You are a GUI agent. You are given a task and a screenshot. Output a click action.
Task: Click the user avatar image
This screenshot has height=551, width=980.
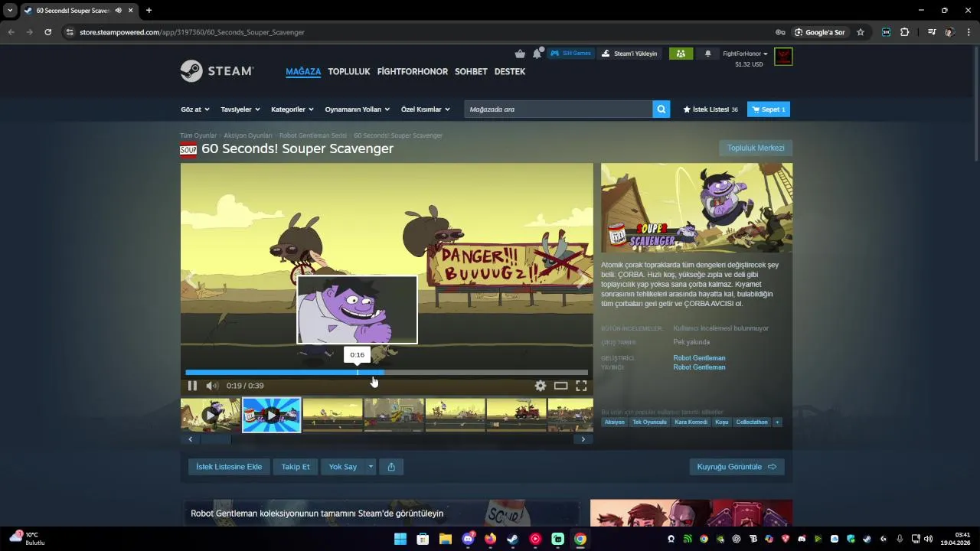[783, 57]
